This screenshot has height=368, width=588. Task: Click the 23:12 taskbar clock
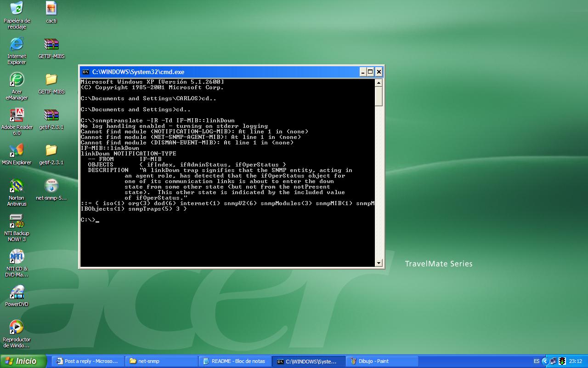(x=576, y=361)
